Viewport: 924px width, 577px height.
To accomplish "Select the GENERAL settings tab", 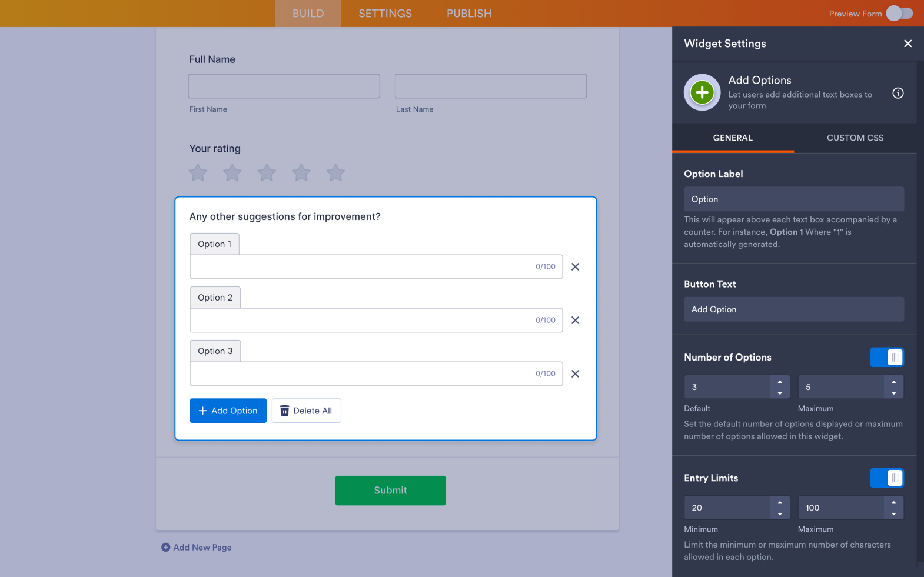I will point(733,138).
